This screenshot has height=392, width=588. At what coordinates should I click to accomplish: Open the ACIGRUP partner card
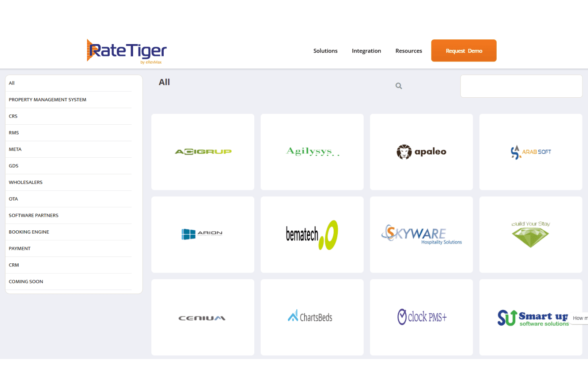click(203, 152)
